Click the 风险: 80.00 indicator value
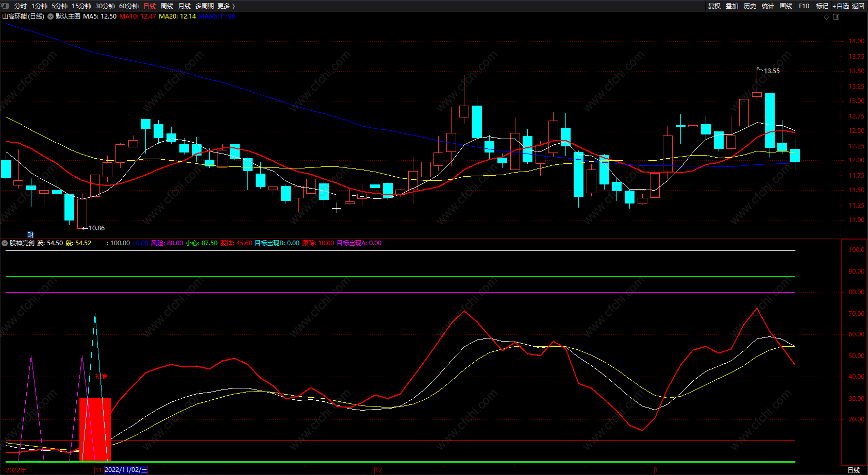The width and height of the screenshot is (868, 475). (167, 243)
